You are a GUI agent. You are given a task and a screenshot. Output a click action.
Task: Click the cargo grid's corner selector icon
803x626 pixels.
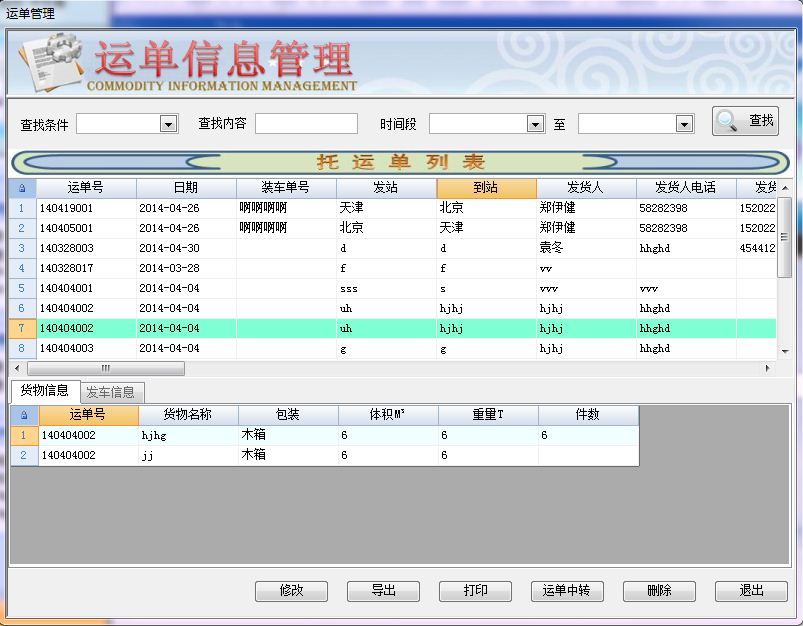[24, 415]
